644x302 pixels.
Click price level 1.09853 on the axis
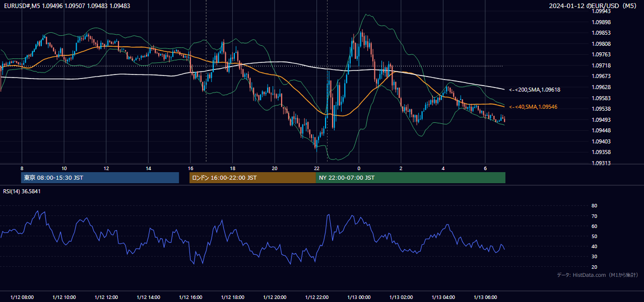[602, 33]
